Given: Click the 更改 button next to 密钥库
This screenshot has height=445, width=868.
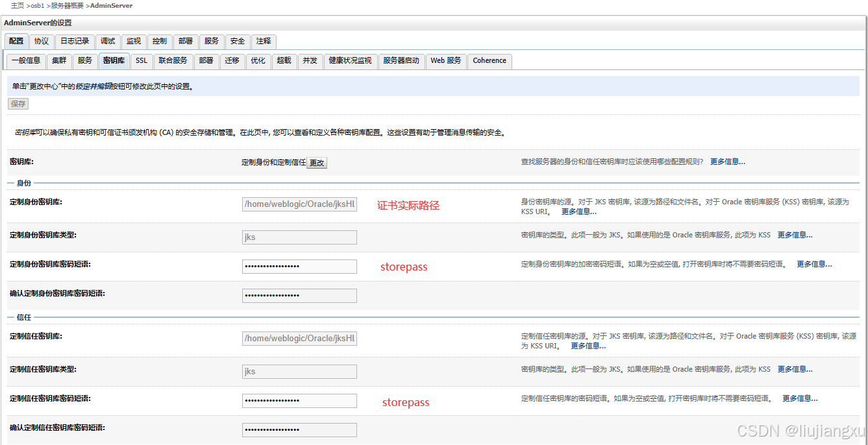Looking at the screenshot, I should (x=317, y=163).
